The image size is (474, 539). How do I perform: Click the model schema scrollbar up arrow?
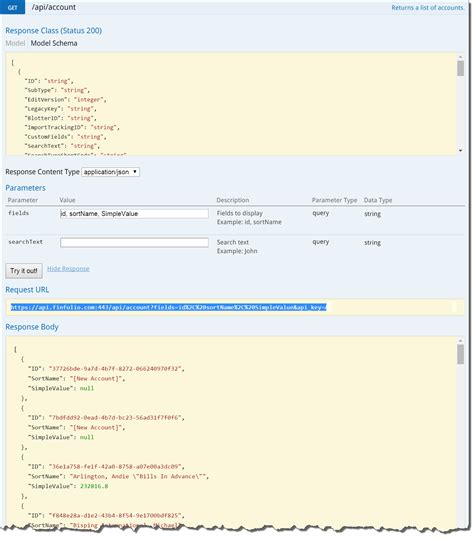tap(460, 57)
